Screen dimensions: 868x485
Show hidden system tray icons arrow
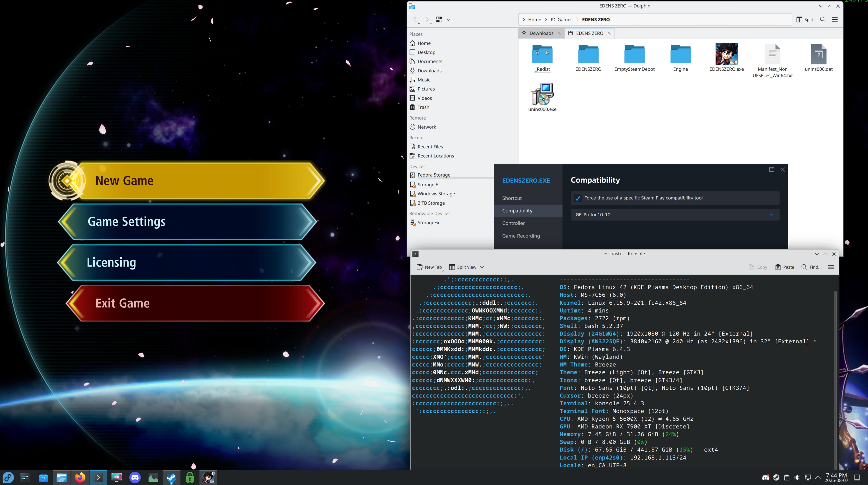click(818, 477)
